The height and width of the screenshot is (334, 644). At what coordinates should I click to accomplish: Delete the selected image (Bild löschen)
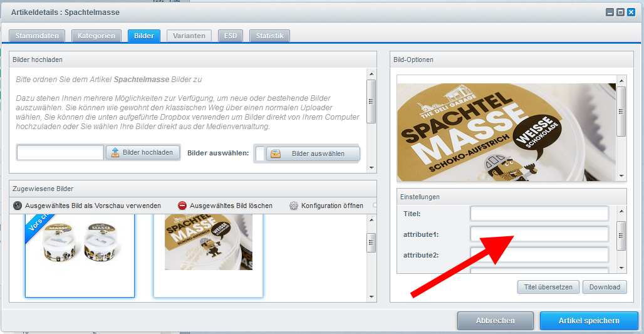pyautogui.click(x=226, y=206)
